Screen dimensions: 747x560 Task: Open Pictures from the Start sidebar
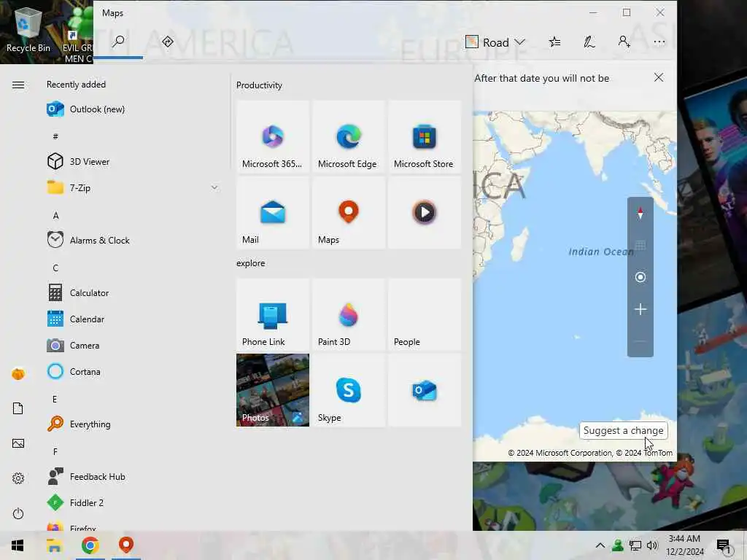[x=18, y=443]
